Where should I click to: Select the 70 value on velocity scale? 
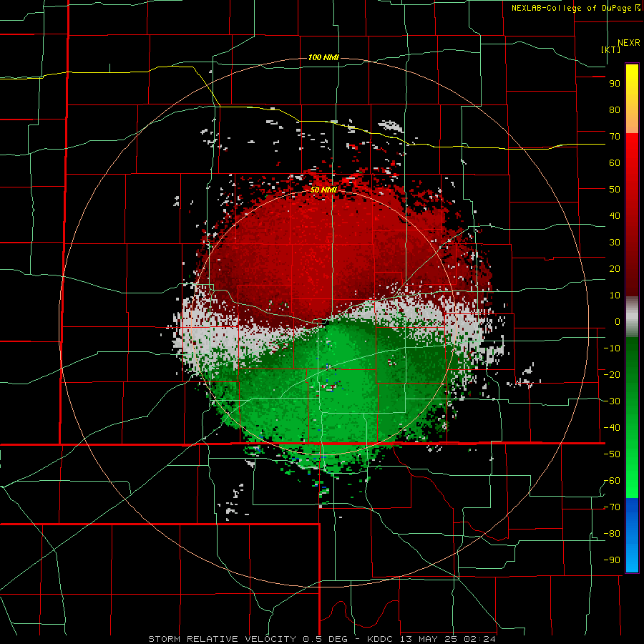coord(615,137)
